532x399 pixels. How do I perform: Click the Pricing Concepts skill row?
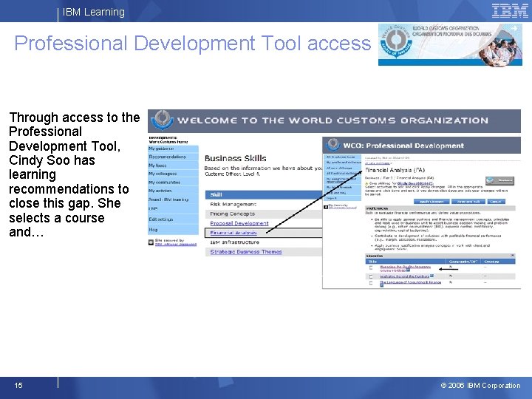[x=264, y=214]
